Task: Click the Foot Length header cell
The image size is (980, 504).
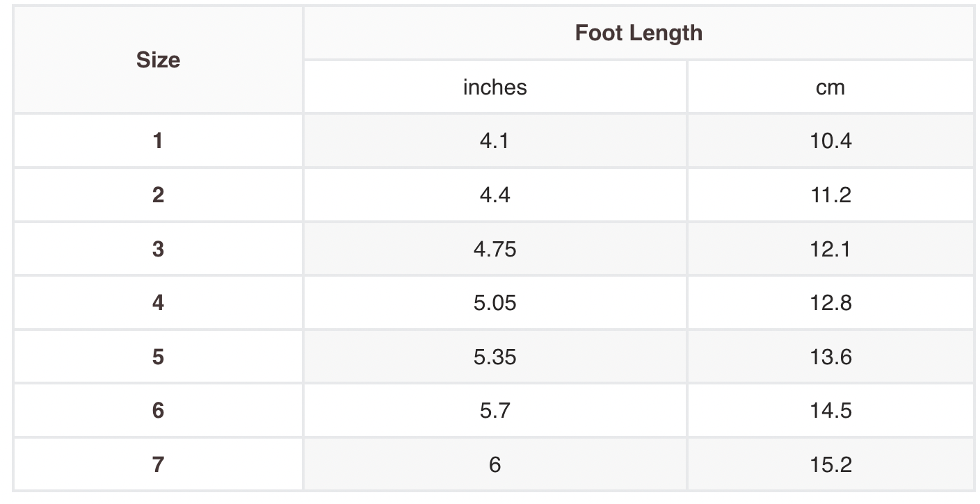Action: (638, 33)
